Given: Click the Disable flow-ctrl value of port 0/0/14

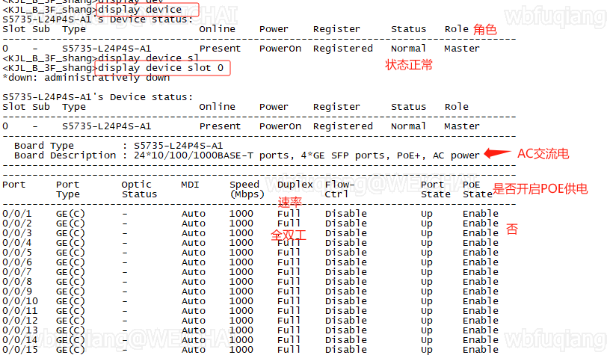Looking at the screenshot, I should pos(345,339).
